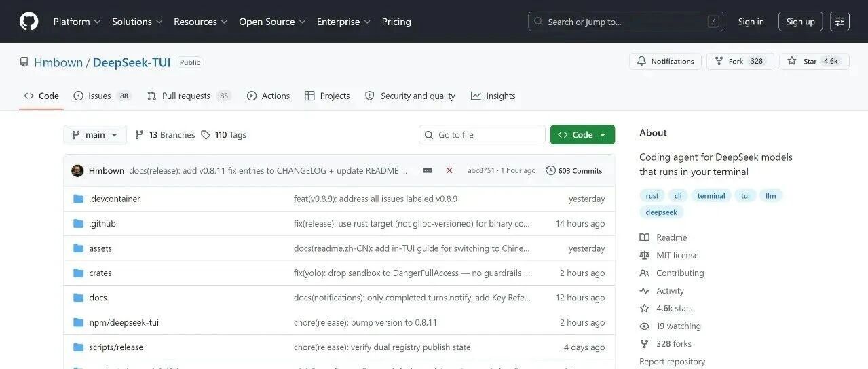Viewport: 868px width, 369px height.
Task: Click the Go to file input
Action: pos(482,135)
